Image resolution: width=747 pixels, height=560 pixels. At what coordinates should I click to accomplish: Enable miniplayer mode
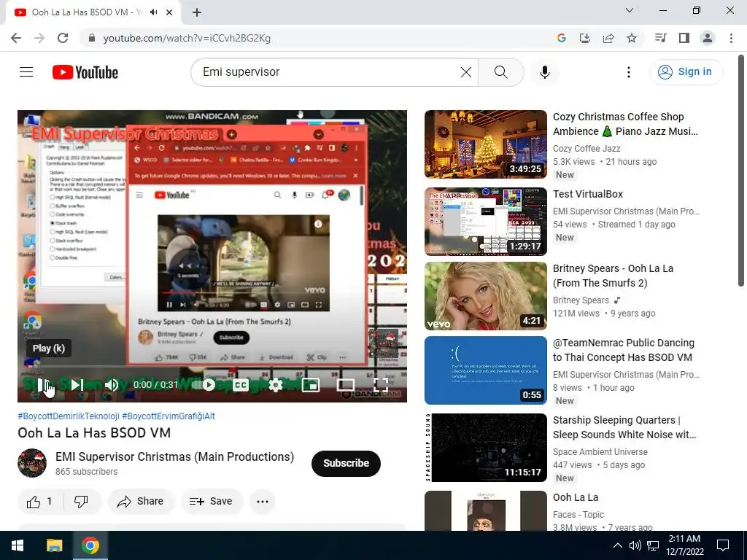pos(311,385)
